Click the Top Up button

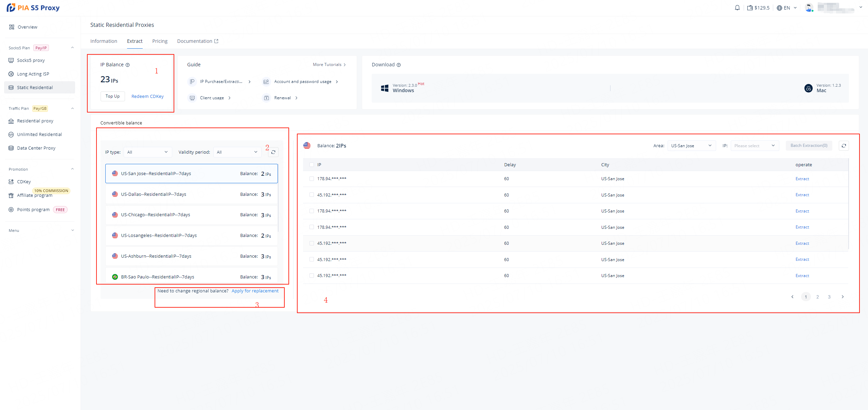[x=112, y=96]
